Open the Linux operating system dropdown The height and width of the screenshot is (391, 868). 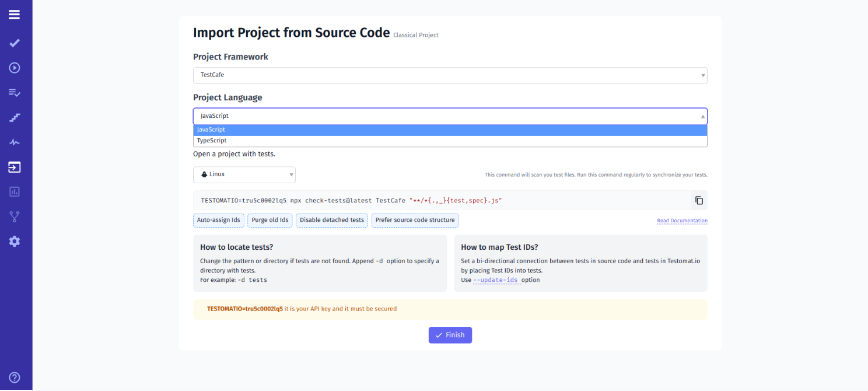(x=244, y=174)
